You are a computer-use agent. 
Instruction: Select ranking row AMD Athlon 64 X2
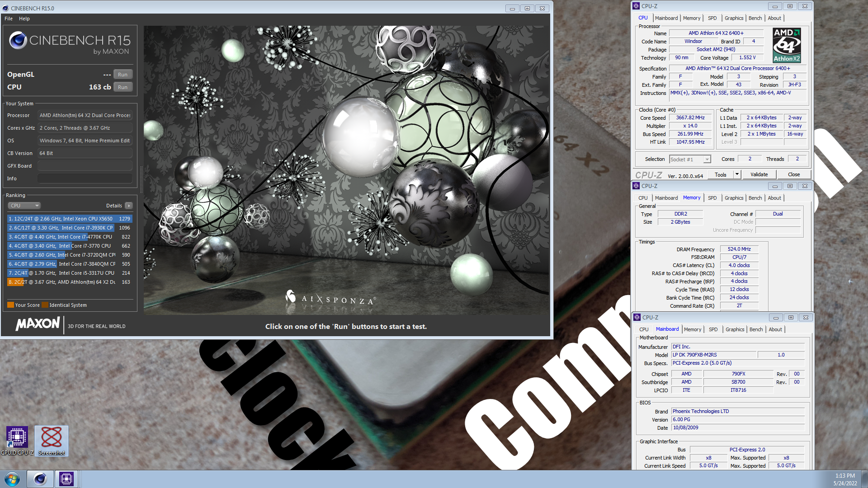click(70, 282)
